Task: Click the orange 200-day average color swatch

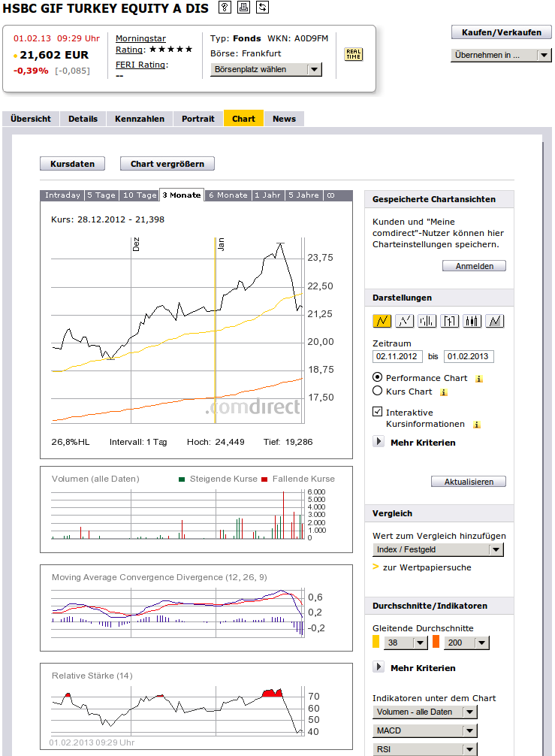Action: pyautogui.click(x=436, y=642)
